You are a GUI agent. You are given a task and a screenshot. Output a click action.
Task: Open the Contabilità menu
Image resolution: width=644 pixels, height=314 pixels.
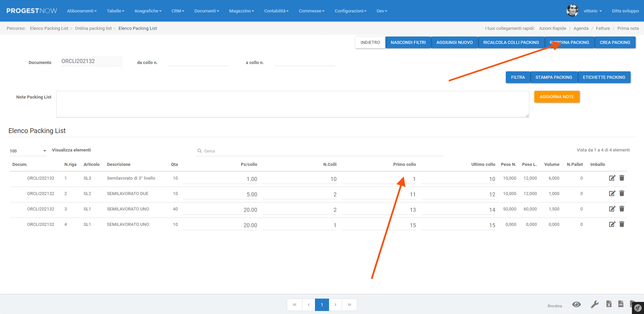point(276,11)
